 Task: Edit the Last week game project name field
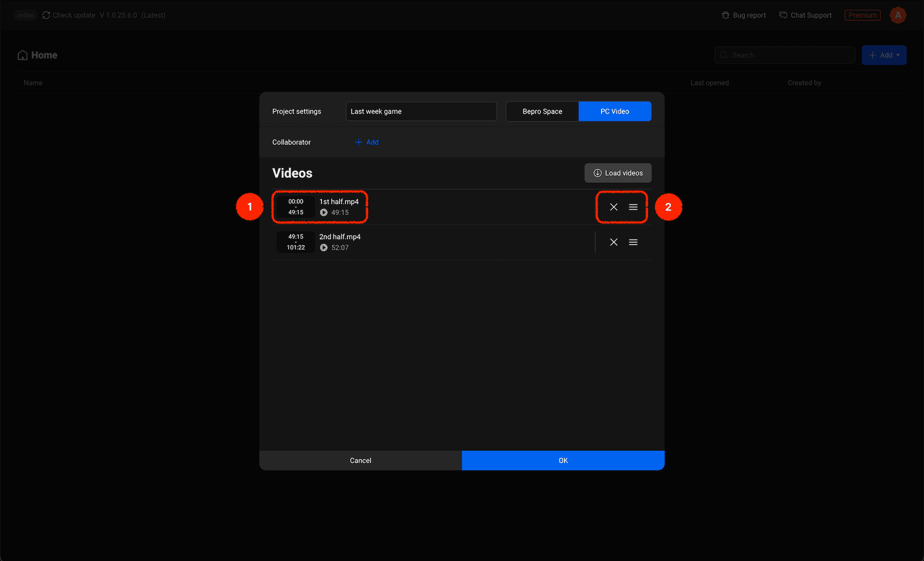(x=421, y=111)
